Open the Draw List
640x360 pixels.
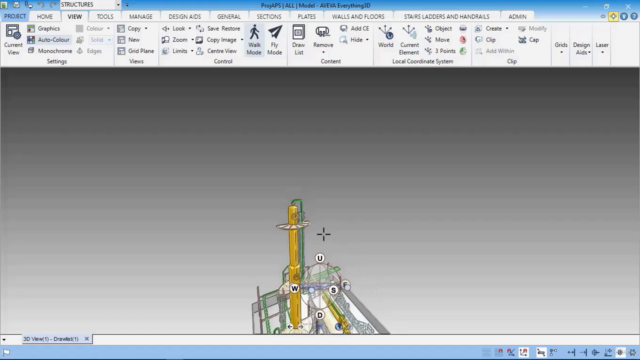click(x=299, y=40)
